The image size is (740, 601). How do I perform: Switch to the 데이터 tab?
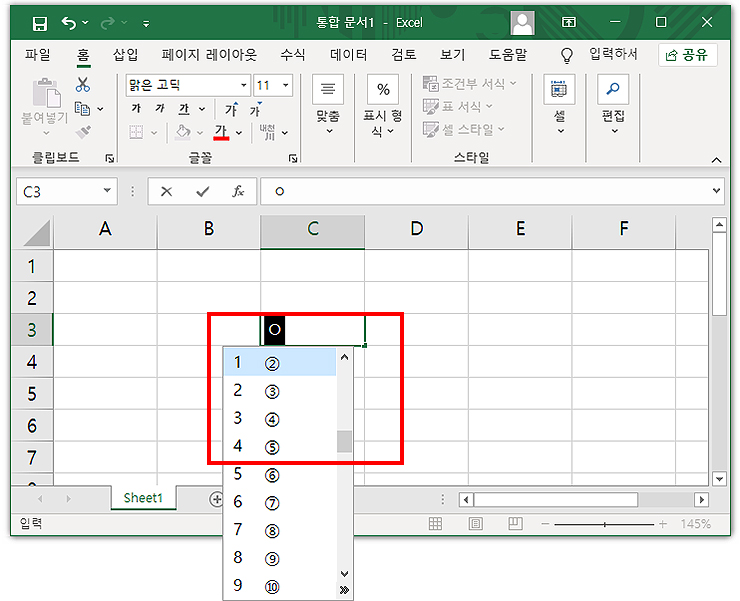coord(348,55)
